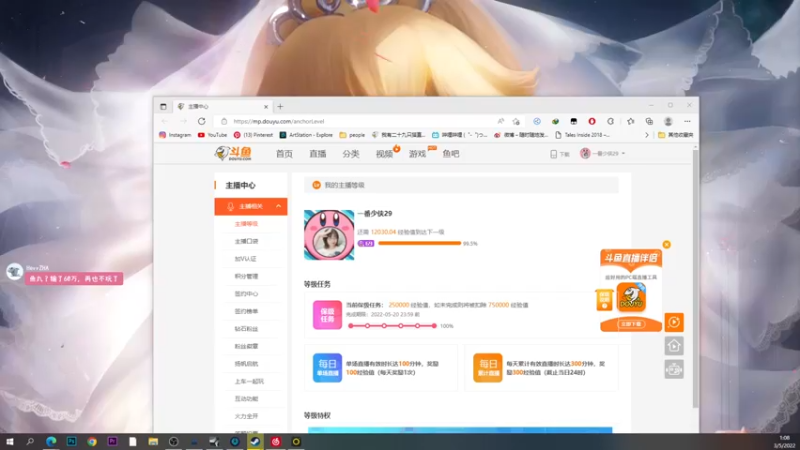The height and width of the screenshot is (450, 800).
Task: Open Photoshop from the taskbar
Action: coord(71,441)
